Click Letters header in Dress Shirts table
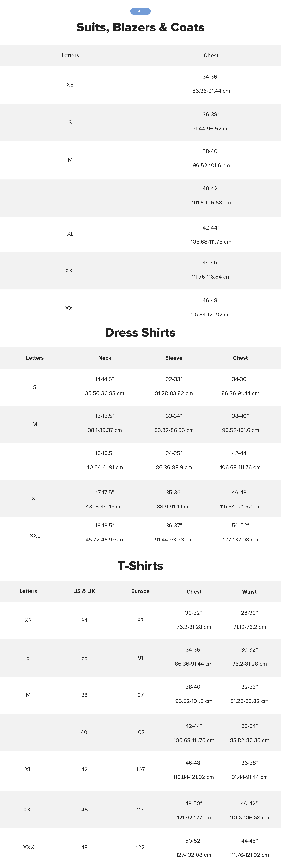This screenshot has height=868, width=281. pos(35,358)
